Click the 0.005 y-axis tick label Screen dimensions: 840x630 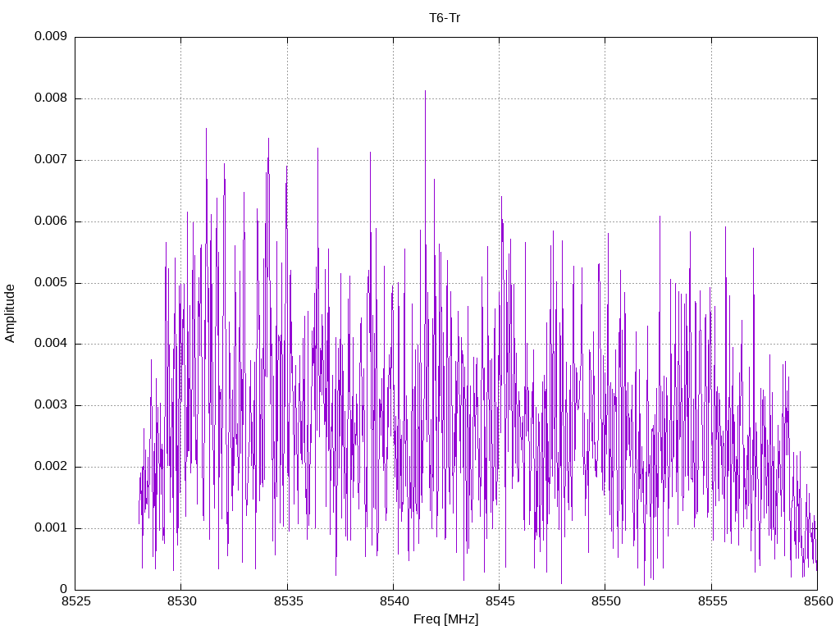51,282
